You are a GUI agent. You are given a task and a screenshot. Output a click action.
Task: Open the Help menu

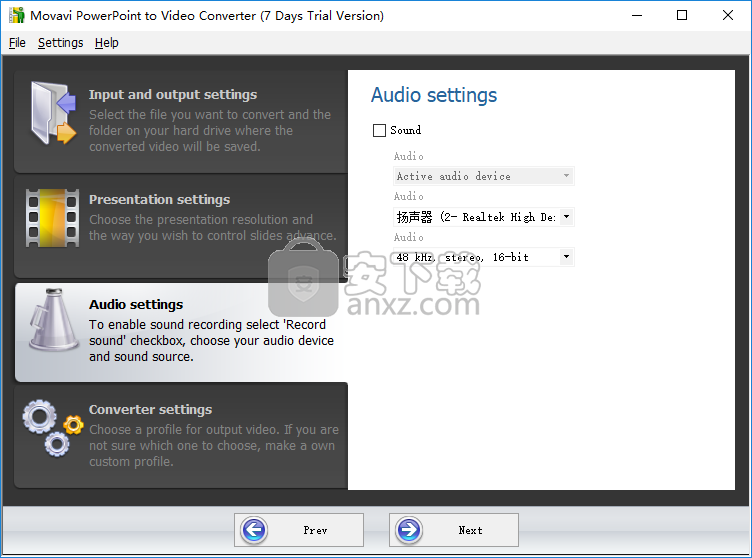(106, 43)
